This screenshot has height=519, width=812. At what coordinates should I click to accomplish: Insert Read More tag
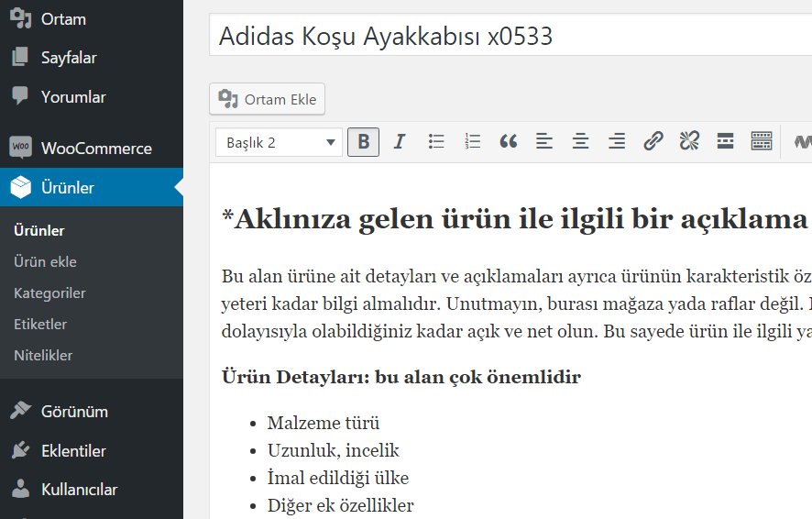(725, 142)
